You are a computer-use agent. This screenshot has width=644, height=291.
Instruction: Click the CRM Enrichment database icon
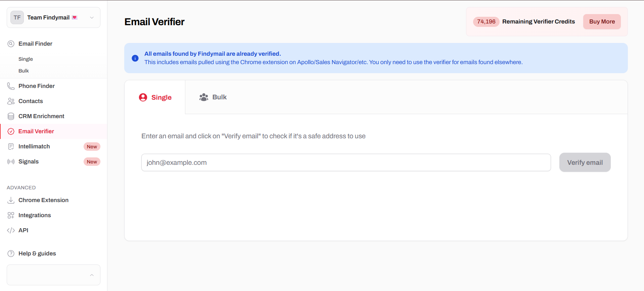pos(11,116)
